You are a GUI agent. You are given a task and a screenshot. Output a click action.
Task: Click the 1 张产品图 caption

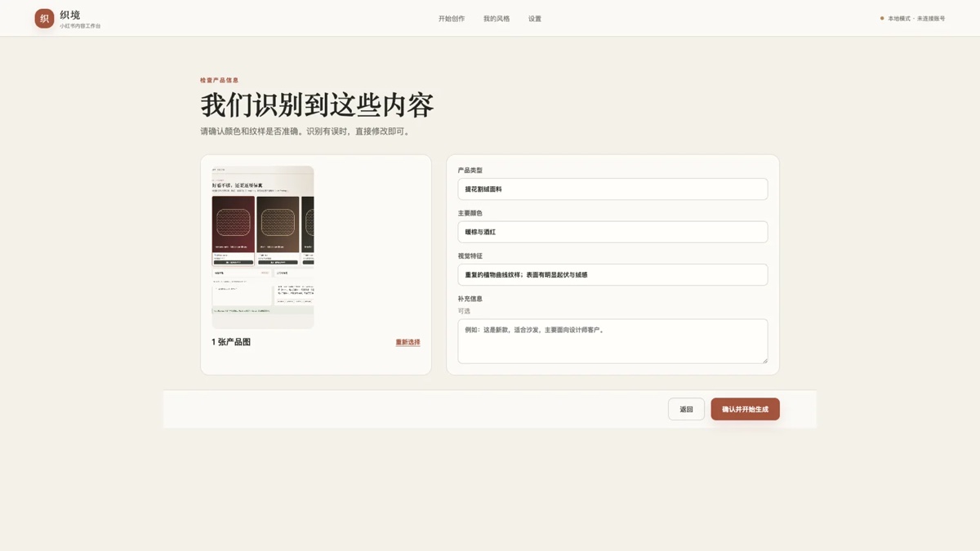coord(231,342)
